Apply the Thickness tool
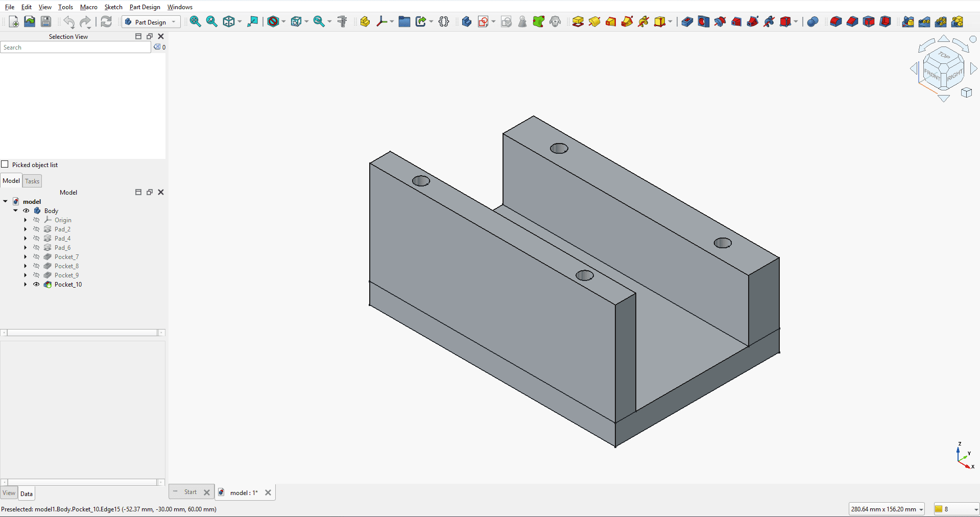Image resolution: width=980 pixels, height=517 pixels. click(885, 21)
